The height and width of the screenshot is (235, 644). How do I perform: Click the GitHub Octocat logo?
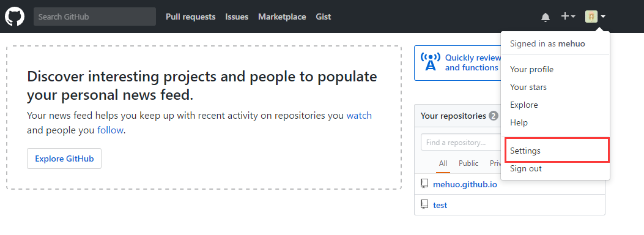[x=15, y=17]
